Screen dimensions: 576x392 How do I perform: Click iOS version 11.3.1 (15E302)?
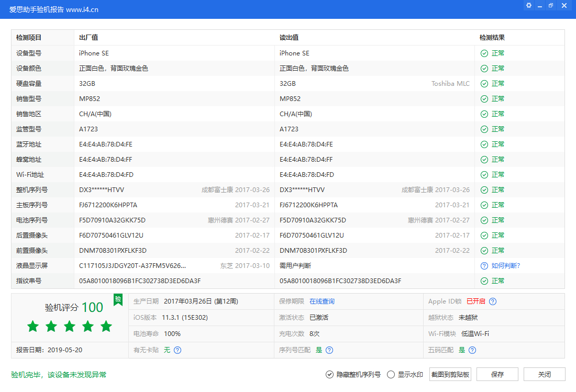(185, 318)
